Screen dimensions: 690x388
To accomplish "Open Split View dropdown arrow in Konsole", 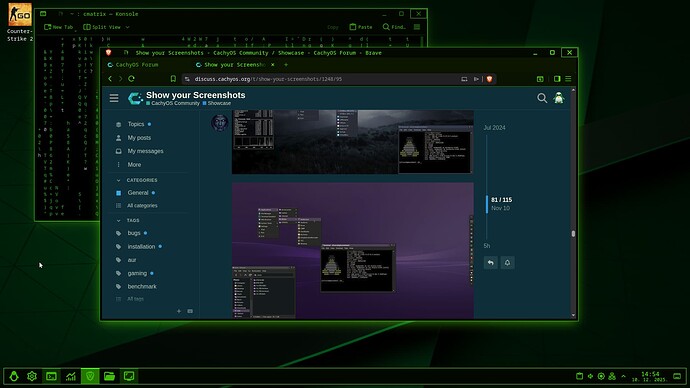I will 128,27.
